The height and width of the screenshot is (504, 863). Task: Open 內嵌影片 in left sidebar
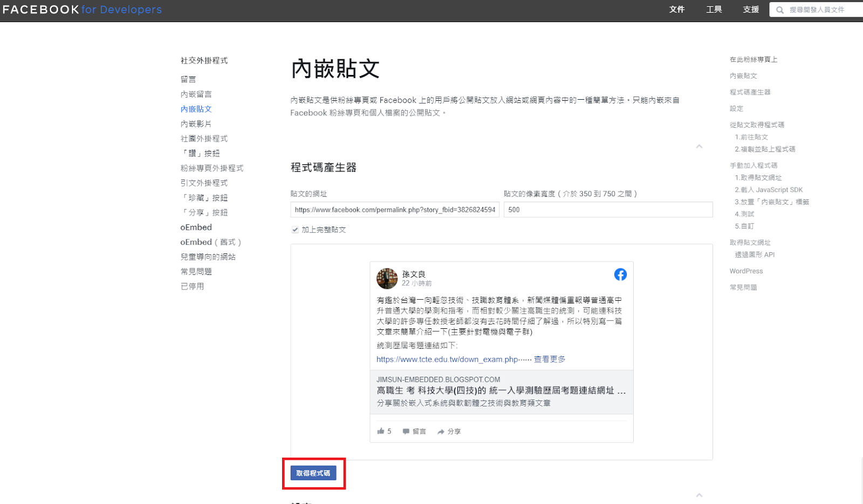click(x=196, y=124)
